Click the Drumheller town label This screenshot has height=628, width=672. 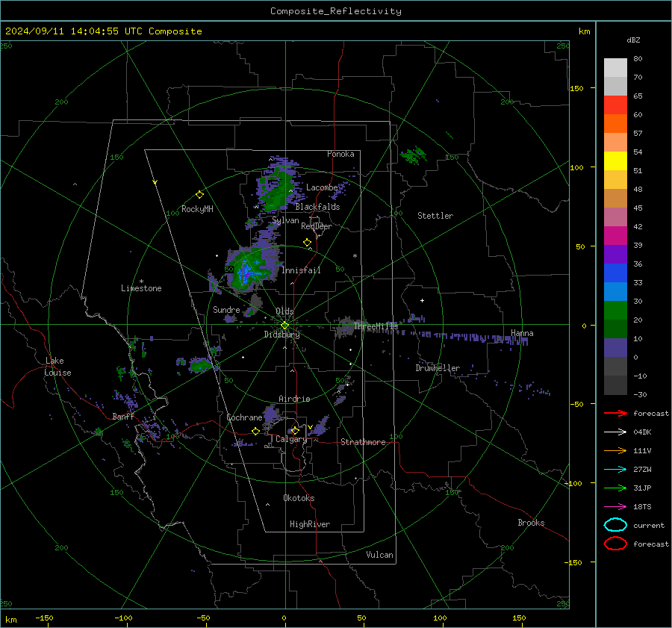[x=438, y=368]
